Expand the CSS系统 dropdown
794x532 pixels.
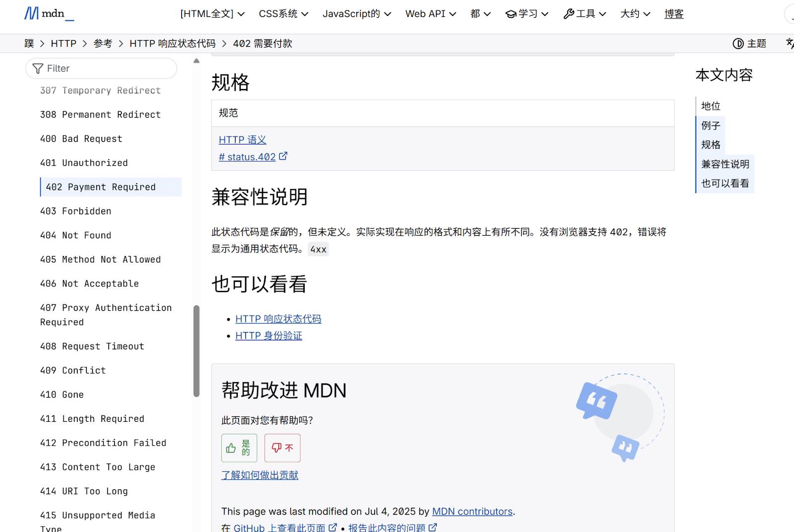coord(283,14)
